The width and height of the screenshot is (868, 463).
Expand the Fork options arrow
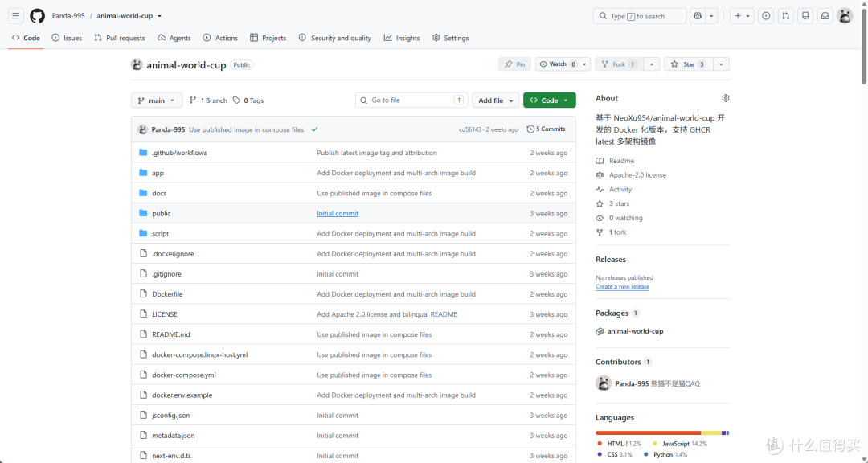click(652, 64)
